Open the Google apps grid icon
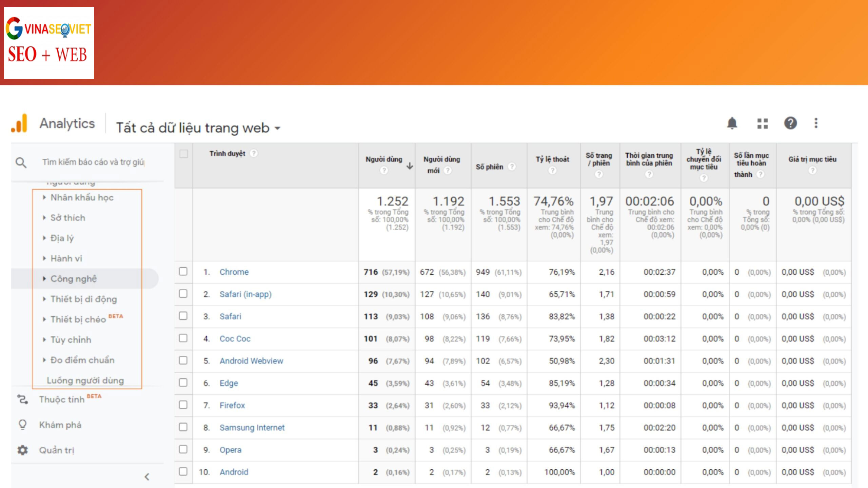The image size is (868, 488). [x=762, y=123]
